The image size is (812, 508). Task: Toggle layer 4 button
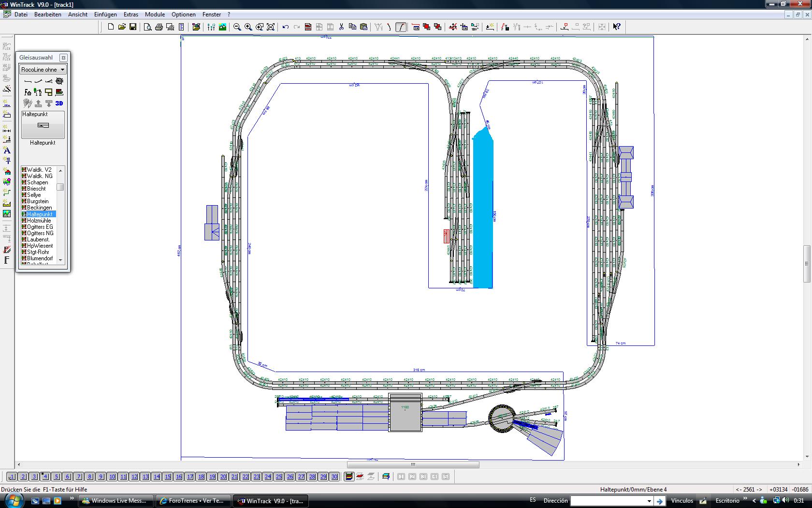[x=45, y=477]
